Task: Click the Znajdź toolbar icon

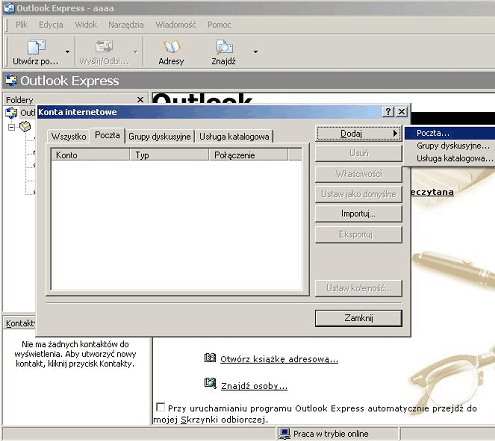Action: pyautogui.click(x=224, y=47)
